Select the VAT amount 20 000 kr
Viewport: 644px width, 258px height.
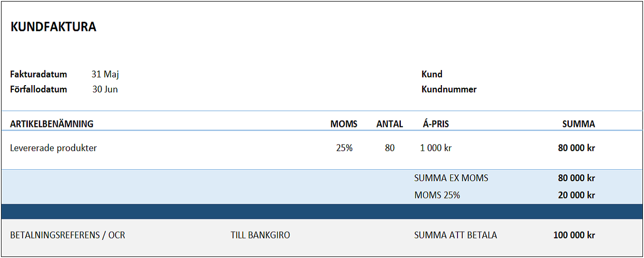tap(576, 195)
